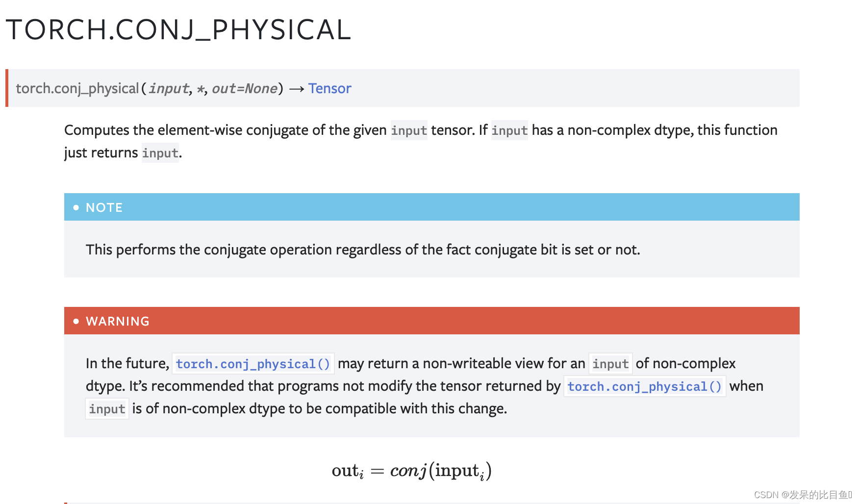
Task: Click the blue NOTE banner header
Action: (432, 207)
